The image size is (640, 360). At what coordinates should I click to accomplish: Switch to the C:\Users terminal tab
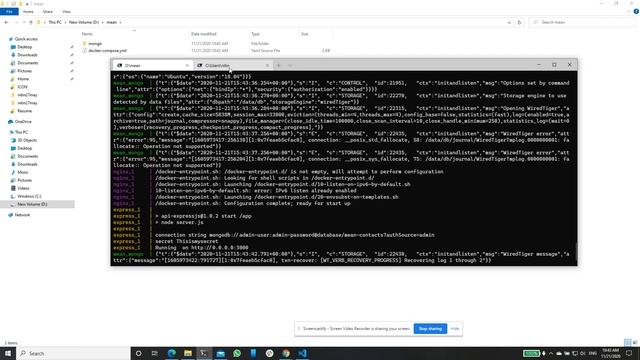click(x=232, y=65)
